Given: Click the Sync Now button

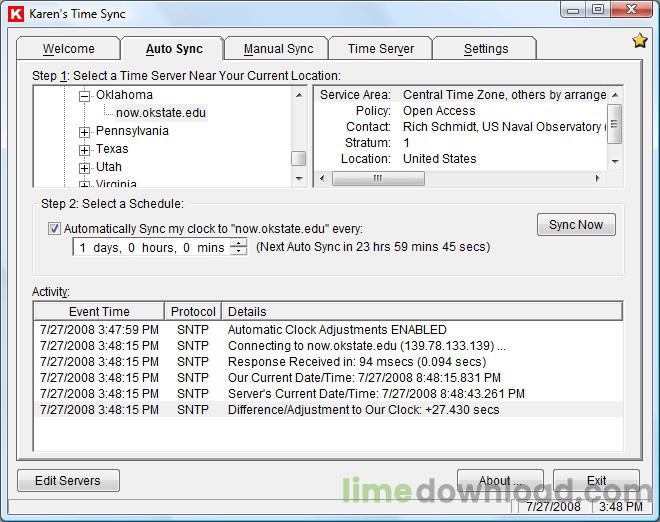Looking at the screenshot, I should pos(576,225).
